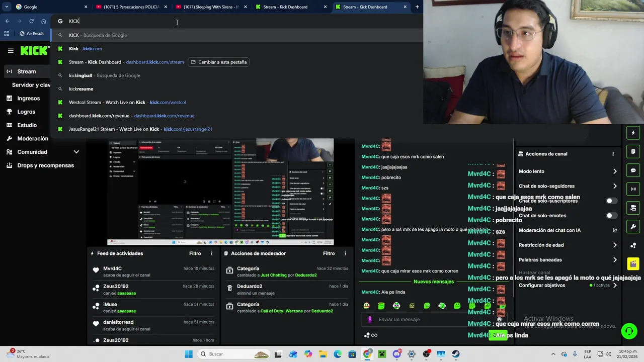Toggle Chat de solo-emotes switch
The image size is (644, 362).
[x=611, y=216]
